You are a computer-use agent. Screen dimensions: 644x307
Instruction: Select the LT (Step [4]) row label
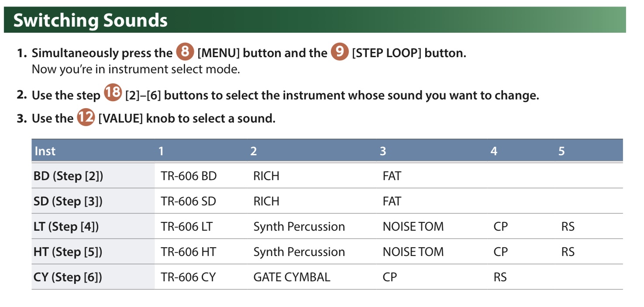click(x=66, y=227)
